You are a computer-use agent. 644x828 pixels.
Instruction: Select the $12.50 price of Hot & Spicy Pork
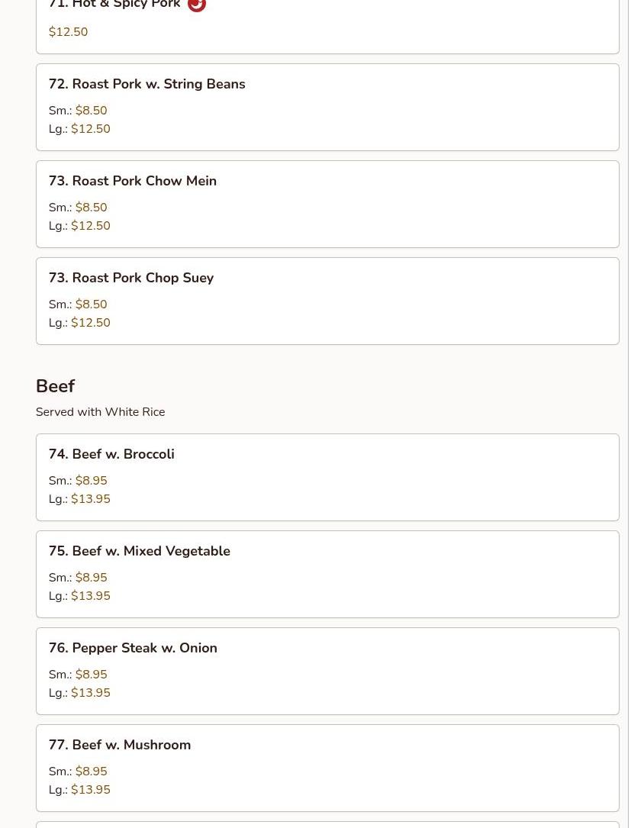(68, 32)
